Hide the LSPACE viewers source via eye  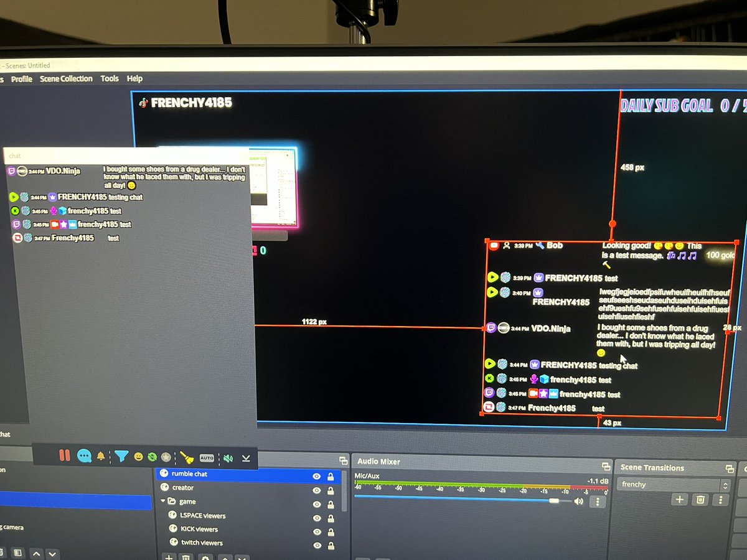point(317,518)
